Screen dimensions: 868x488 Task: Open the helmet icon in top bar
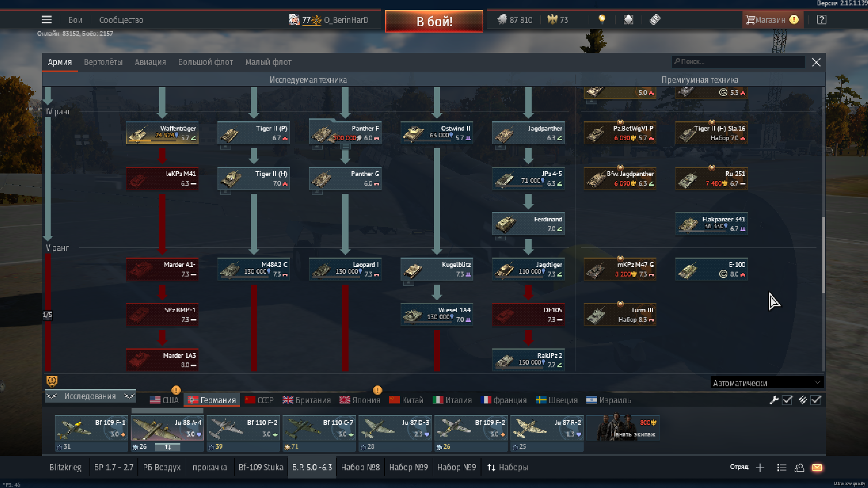[x=628, y=19]
